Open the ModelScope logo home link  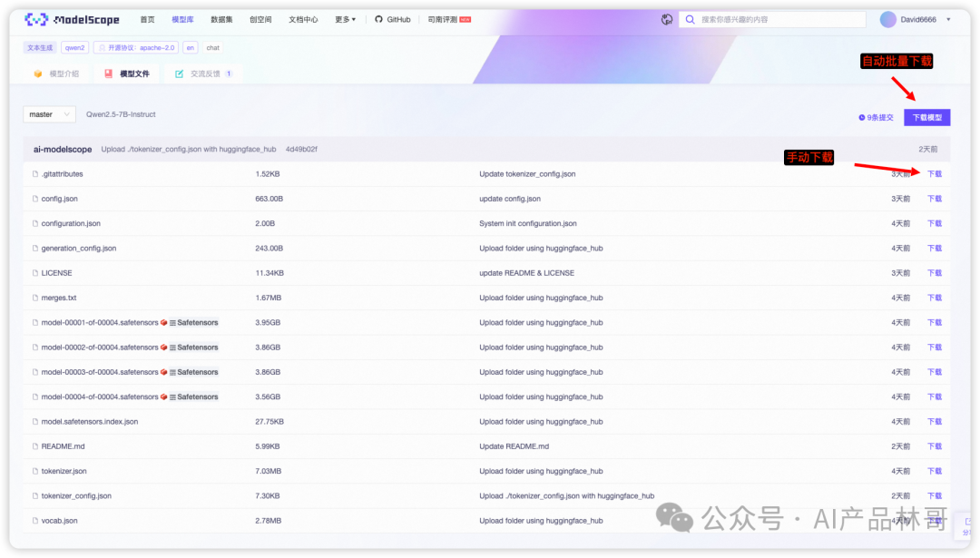tap(72, 19)
